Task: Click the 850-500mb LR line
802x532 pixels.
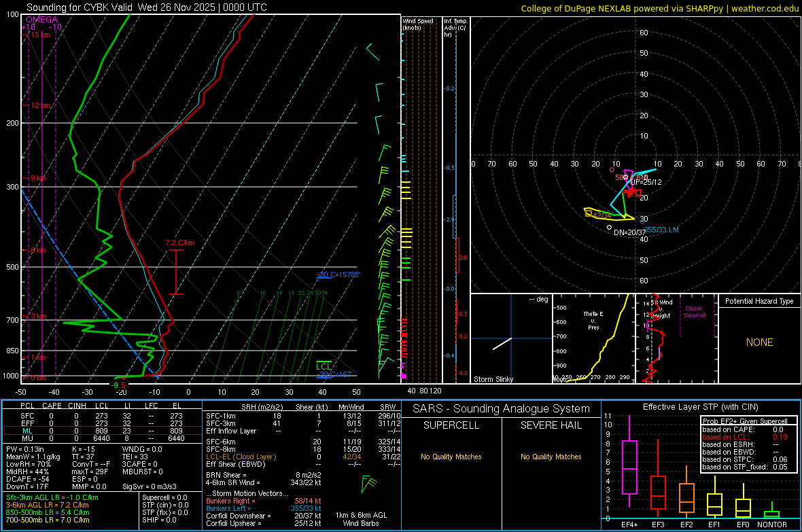Action: [x=48, y=512]
